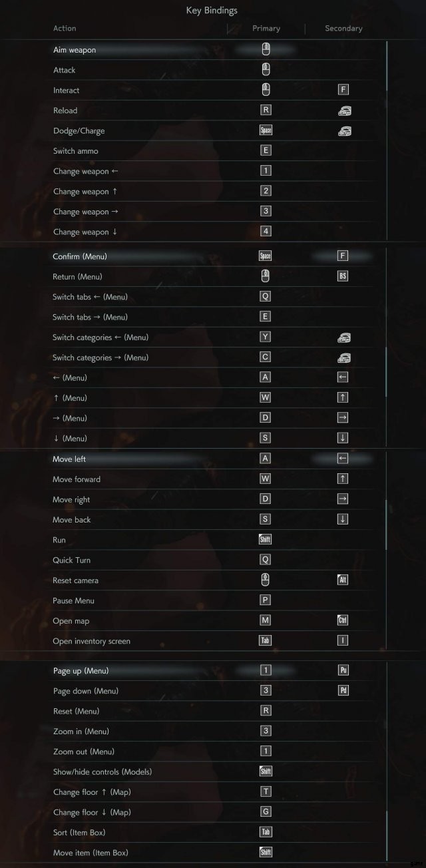Click the Primary column header
The height and width of the screenshot is (868, 426).
click(x=266, y=29)
